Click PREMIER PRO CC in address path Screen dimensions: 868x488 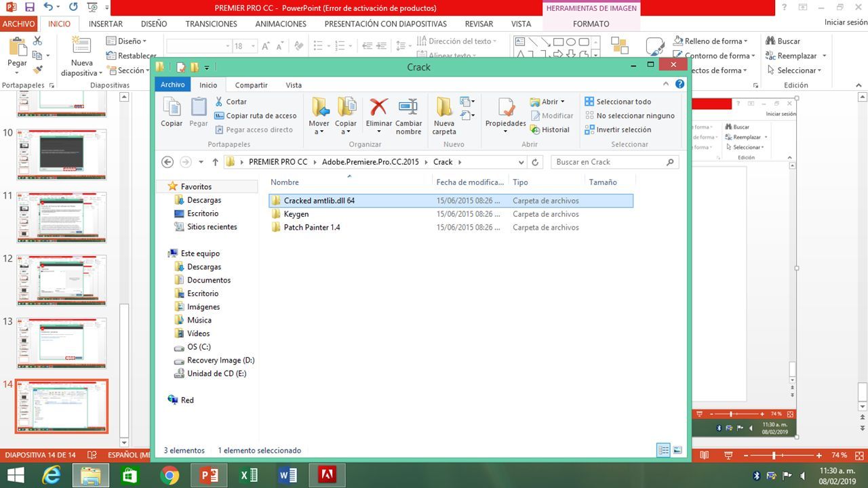click(278, 162)
